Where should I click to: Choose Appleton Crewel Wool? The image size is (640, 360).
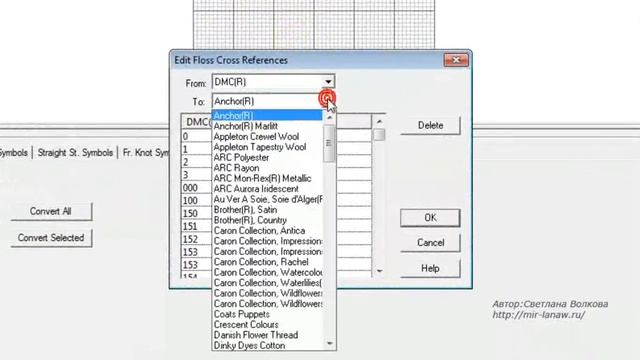coord(267,137)
